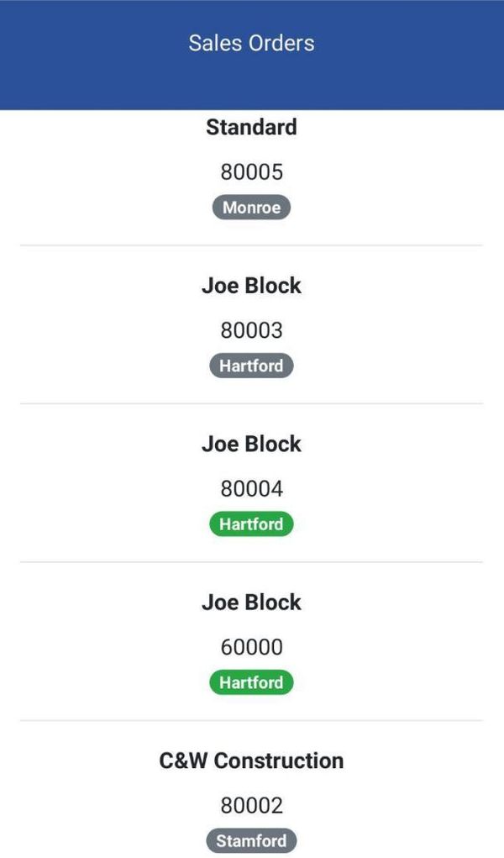Select order number 80005
This screenshot has height=858, width=504.
(251, 172)
